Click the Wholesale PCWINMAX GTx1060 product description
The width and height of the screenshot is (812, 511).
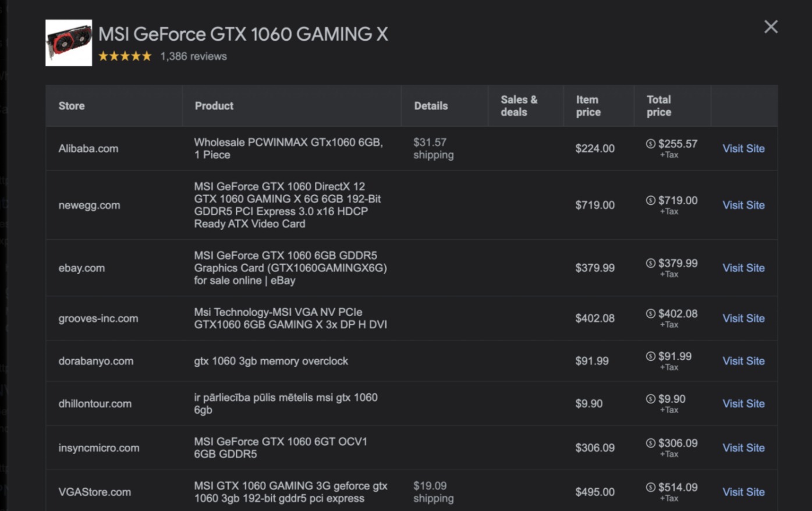pyautogui.click(x=288, y=148)
